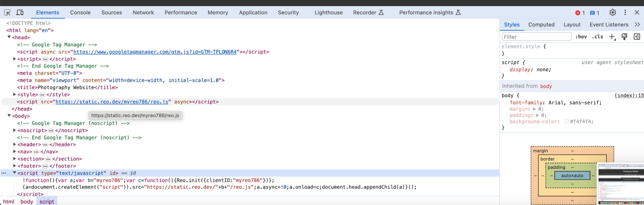The height and width of the screenshot is (205, 644).
Task: Collapse the head element node
Action: pyautogui.click(x=9, y=37)
